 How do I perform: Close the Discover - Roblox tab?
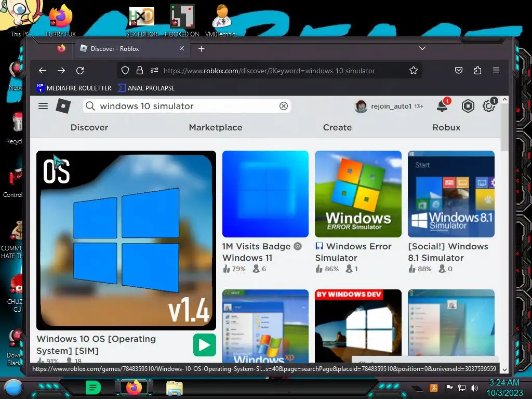pyautogui.click(x=182, y=48)
